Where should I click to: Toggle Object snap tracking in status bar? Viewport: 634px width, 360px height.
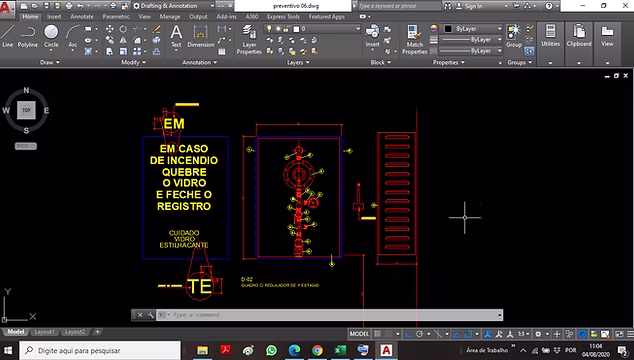point(456,334)
